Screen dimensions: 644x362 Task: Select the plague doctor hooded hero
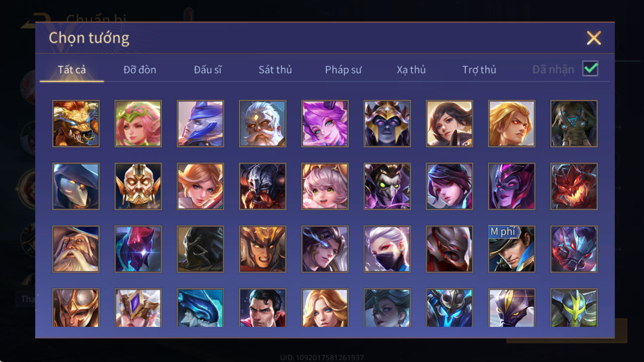(x=76, y=186)
